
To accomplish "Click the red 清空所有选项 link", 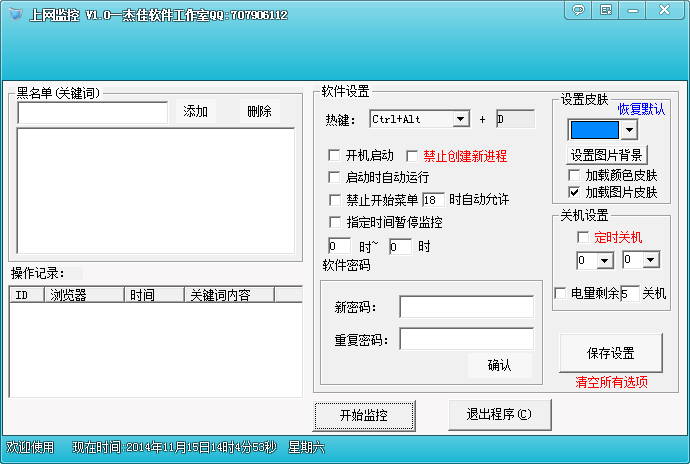I will 611,381.
